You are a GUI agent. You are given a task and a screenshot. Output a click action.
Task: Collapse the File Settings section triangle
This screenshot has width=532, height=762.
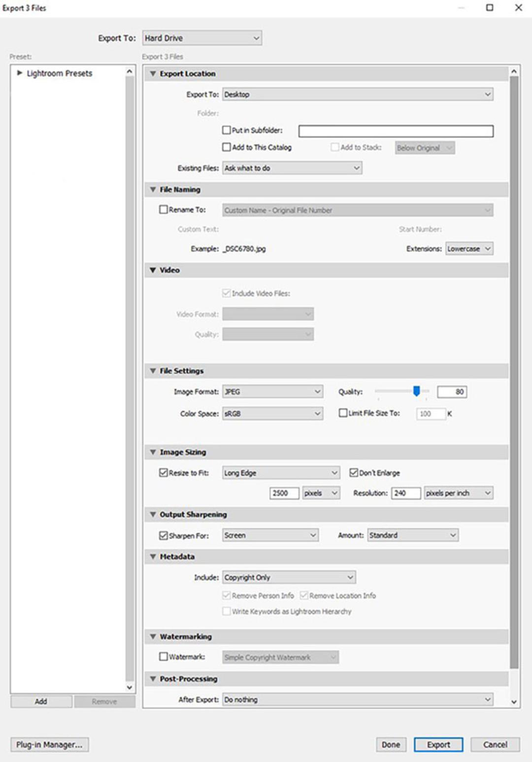click(153, 371)
